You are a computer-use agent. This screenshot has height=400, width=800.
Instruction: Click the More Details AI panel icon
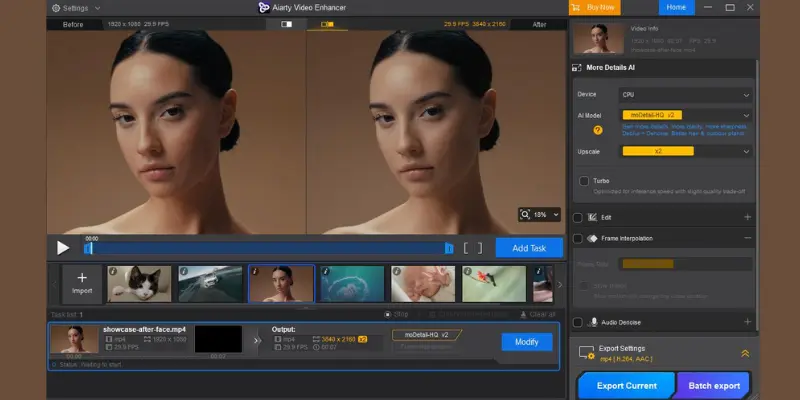pyautogui.click(x=577, y=67)
